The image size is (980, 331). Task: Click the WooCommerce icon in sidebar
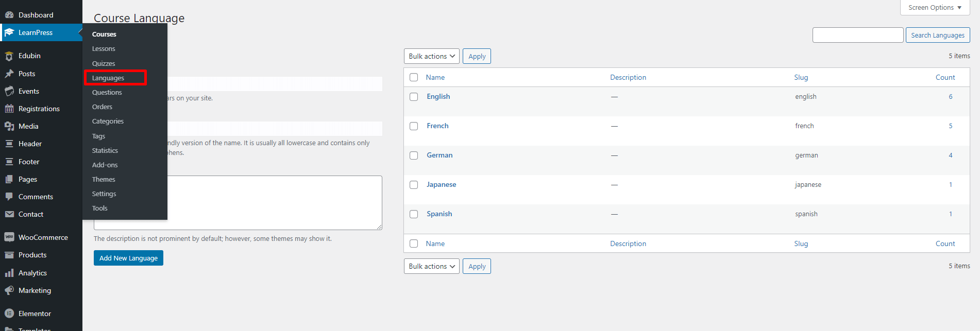pos(9,237)
